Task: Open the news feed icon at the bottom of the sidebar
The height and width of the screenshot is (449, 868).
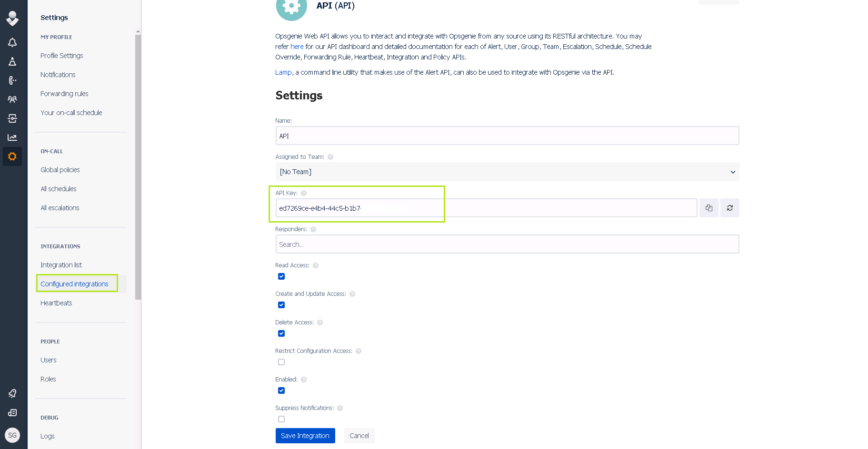Action: pos(12,412)
